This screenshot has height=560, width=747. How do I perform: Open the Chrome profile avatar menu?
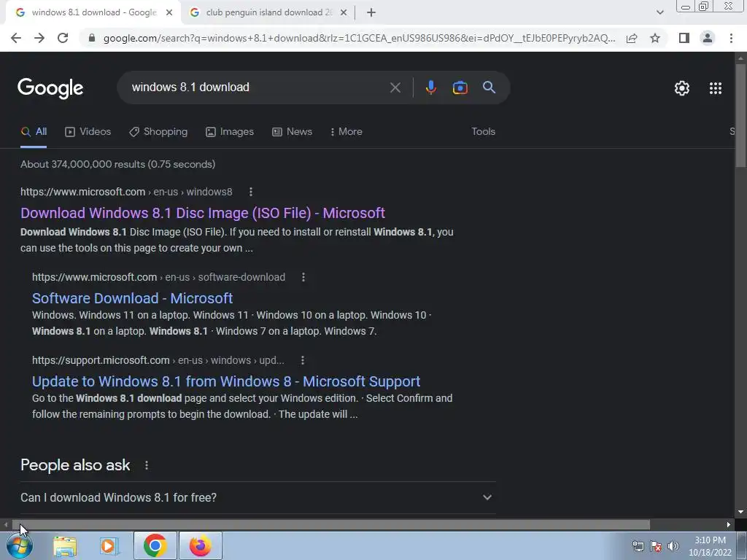pyautogui.click(x=708, y=38)
